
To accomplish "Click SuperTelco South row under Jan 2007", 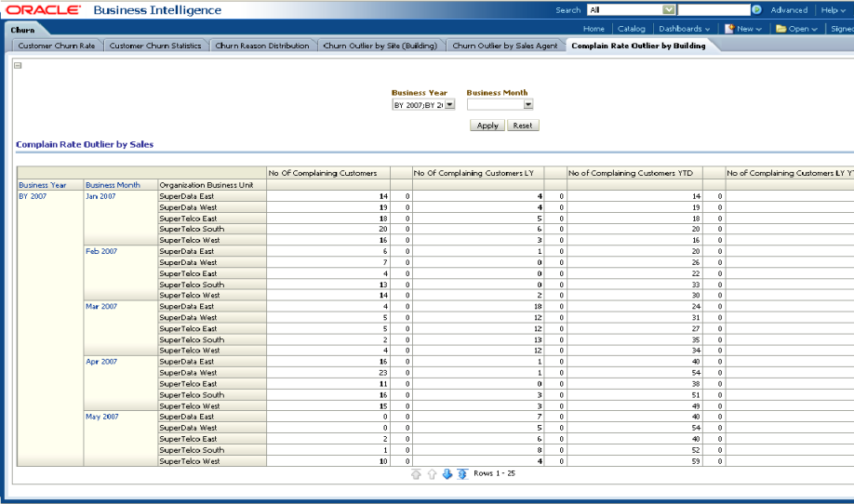I will pyautogui.click(x=192, y=229).
